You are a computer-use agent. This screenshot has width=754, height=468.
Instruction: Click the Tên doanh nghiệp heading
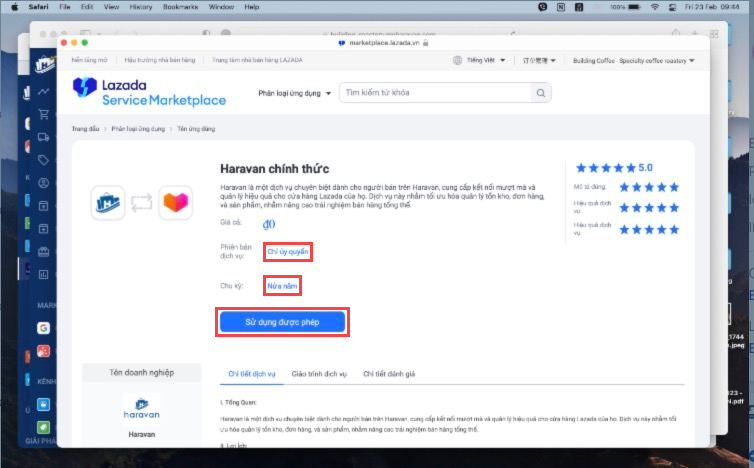141,373
